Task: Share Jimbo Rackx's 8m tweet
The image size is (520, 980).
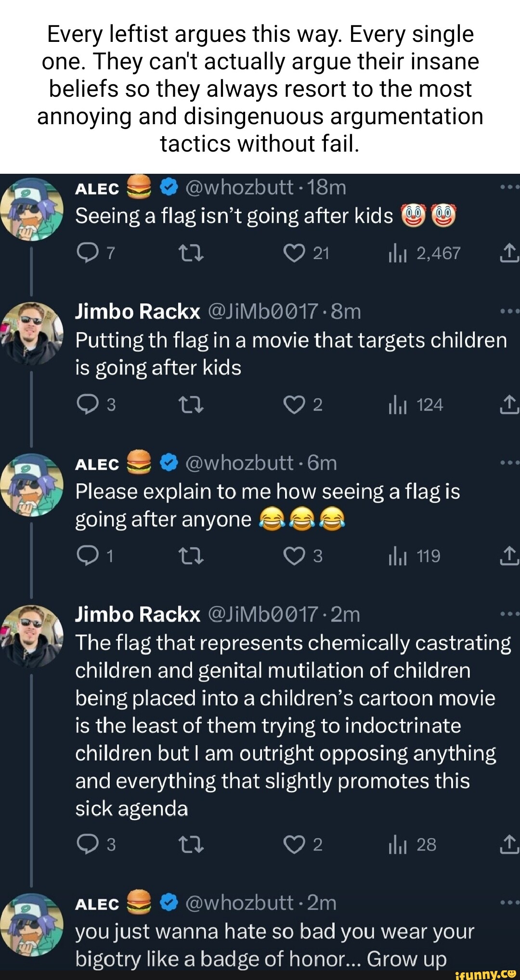Action: (x=509, y=404)
